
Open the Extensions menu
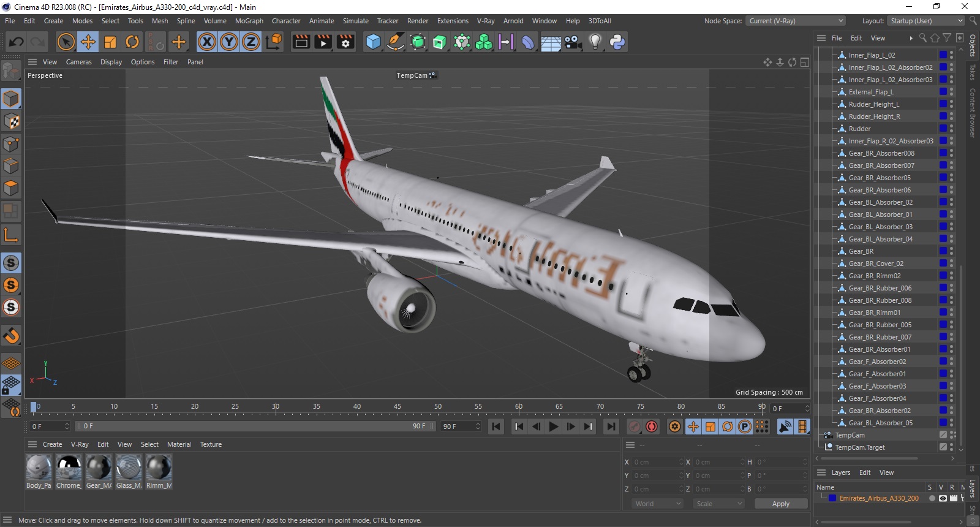click(453, 21)
